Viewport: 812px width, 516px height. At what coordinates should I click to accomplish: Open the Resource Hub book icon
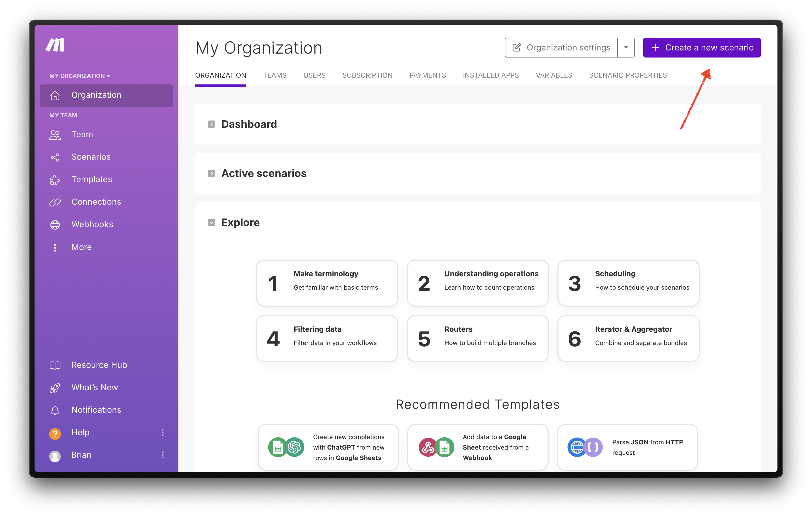[x=55, y=365]
